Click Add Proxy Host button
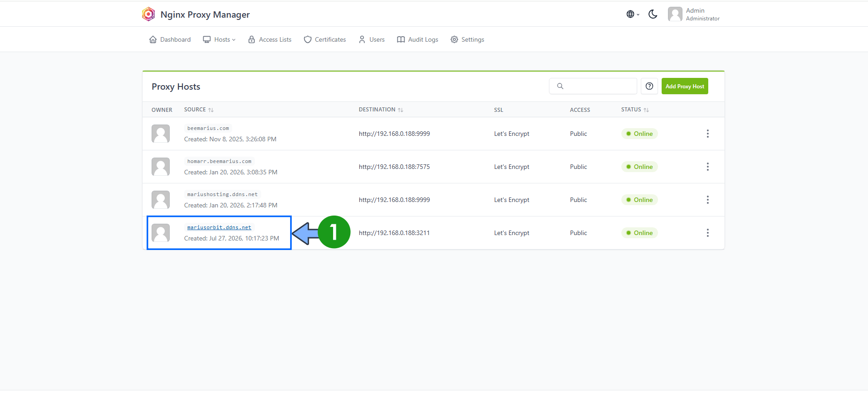 [685, 86]
